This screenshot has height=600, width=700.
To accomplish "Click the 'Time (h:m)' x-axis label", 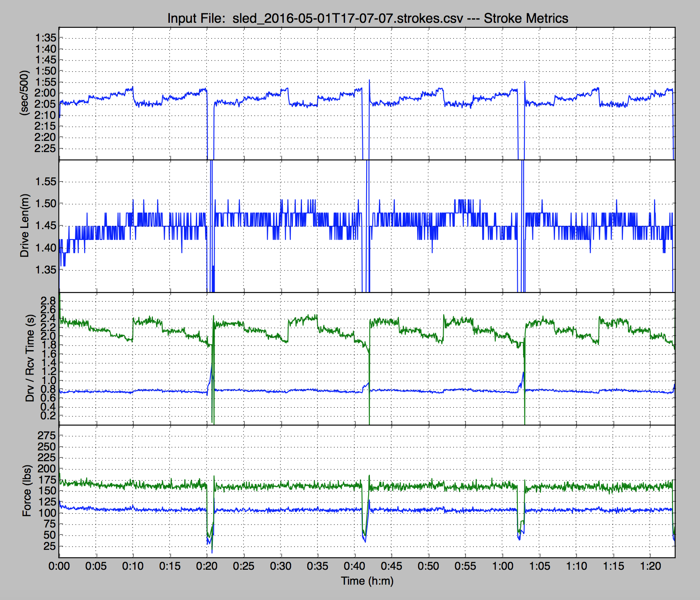I will point(367,581).
